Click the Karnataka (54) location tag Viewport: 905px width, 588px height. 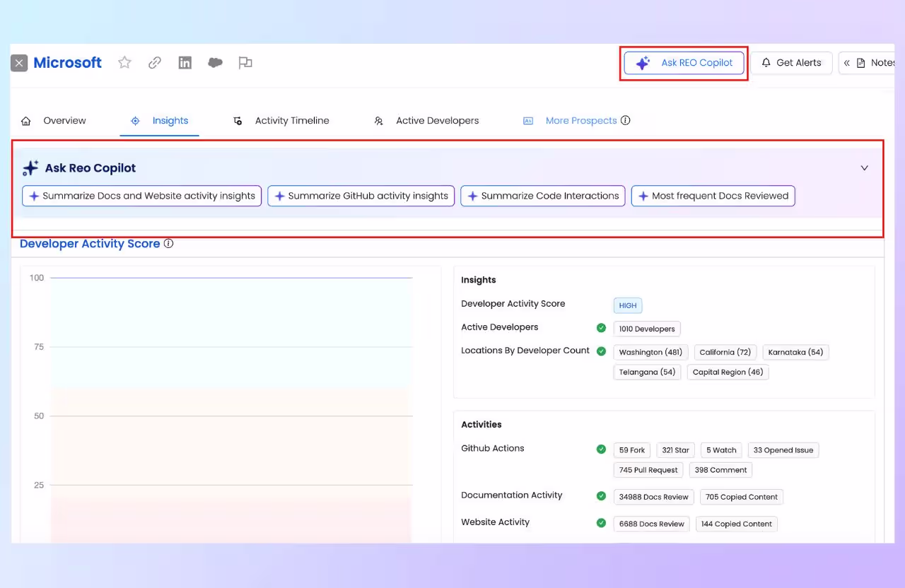pyautogui.click(x=795, y=352)
